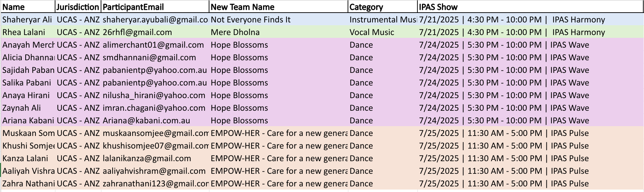Screen dimensions: 644x192
Task: Click the zahranathani123@gmail.com email cell
Action: (155, 184)
